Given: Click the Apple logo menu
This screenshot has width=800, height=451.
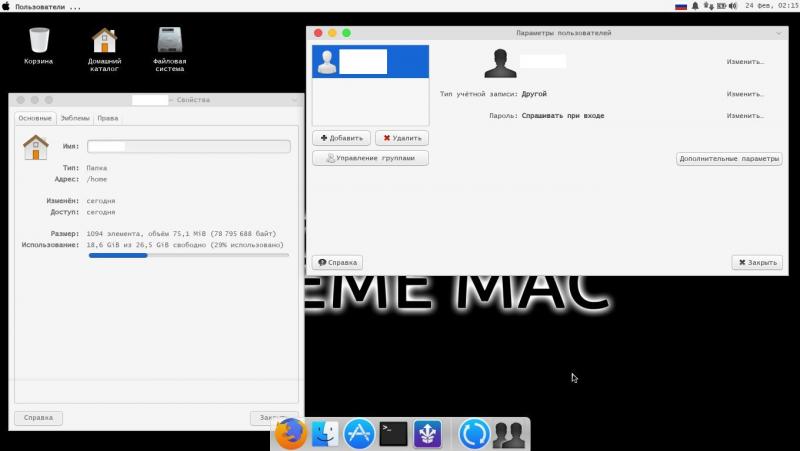Looking at the screenshot, I should click(x=6, y=6).
